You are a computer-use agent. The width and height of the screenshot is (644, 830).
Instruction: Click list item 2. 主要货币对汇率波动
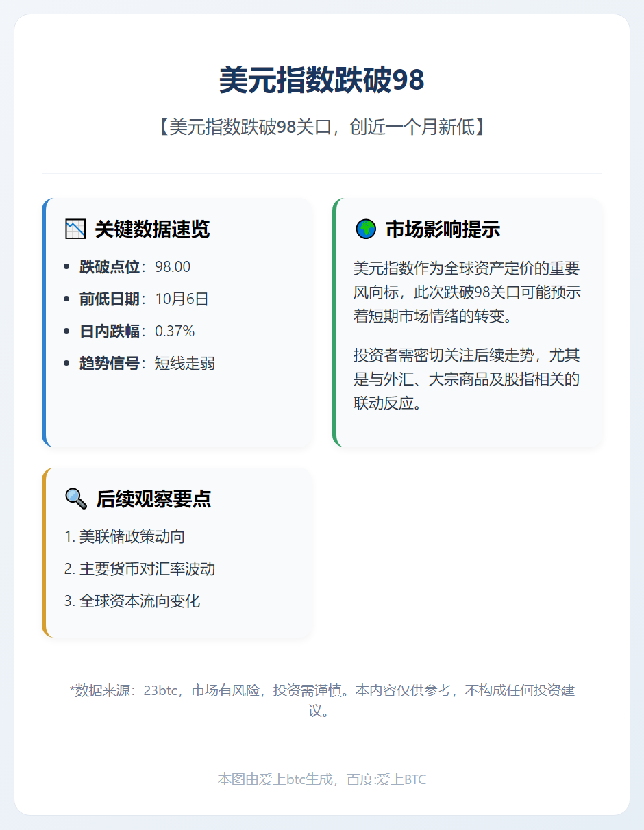(x=140, y=569)
